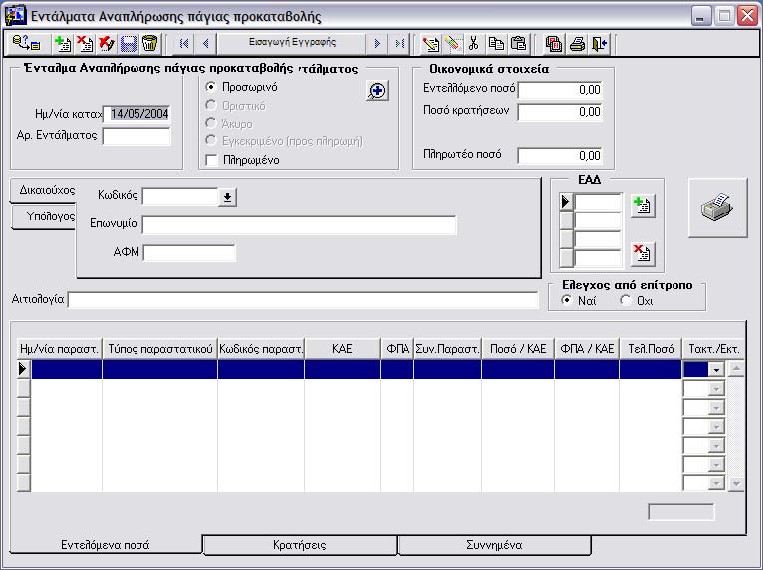This screenshot has width=763, height=570.
Task: Add a new ΕΑΔ row with green plus icon
Action: pos(642,205)
